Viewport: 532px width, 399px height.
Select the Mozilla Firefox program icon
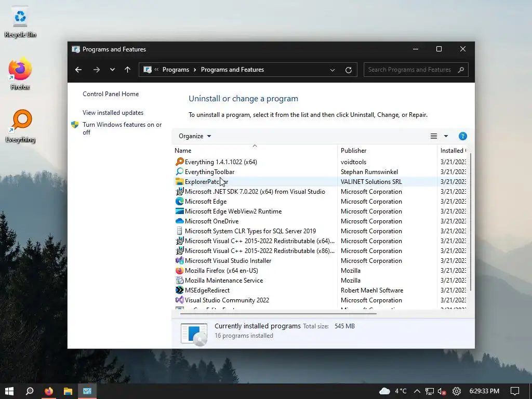pyautogui.click(x=179, y=270)
